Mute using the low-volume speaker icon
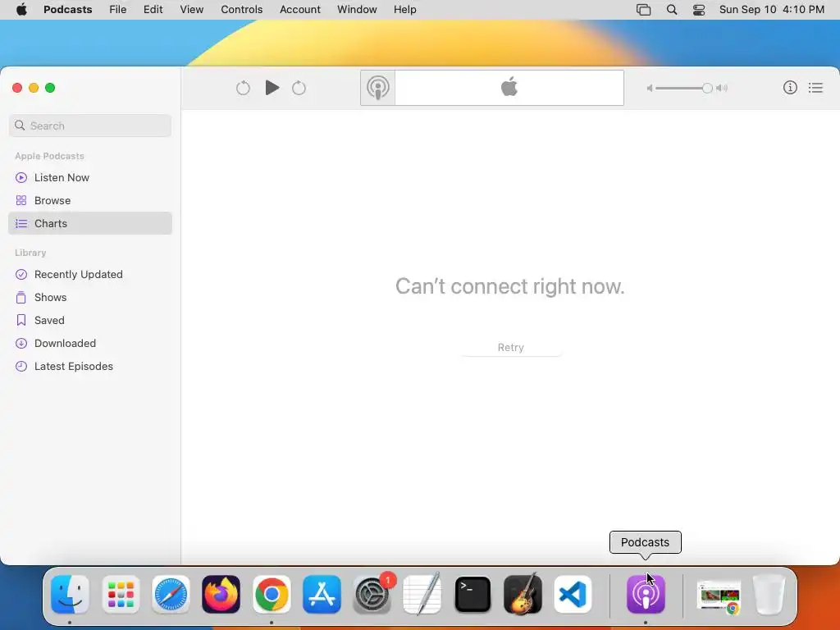 pos(650,89)
